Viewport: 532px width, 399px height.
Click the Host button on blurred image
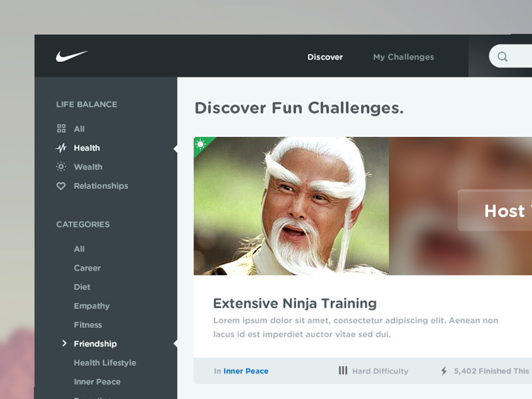click(x=495, y=210)
